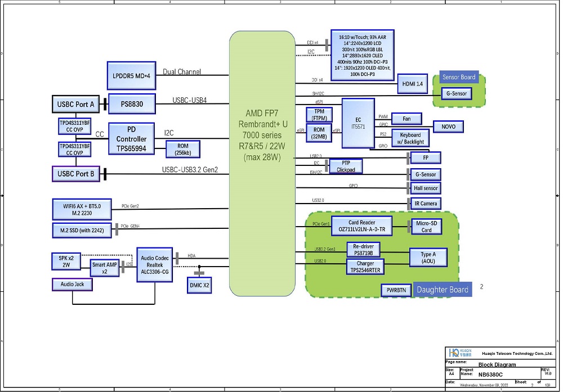
Task: Click the USBC Port A block
Action: [76, 105]
